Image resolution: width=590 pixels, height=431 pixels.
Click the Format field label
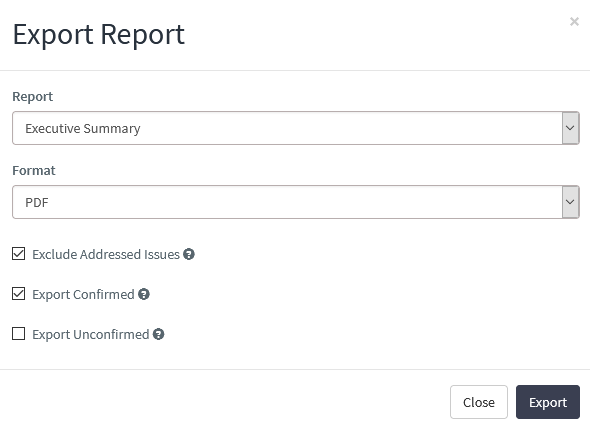34,171
